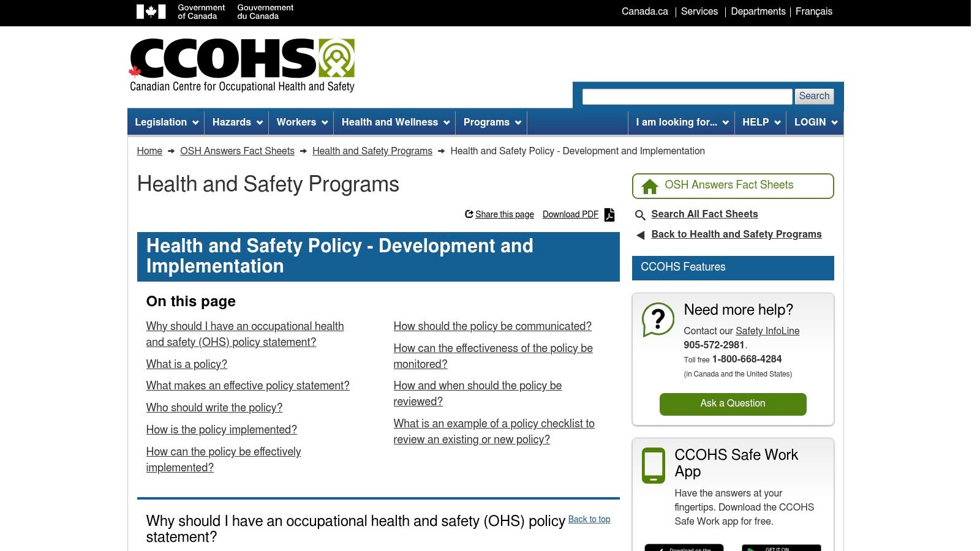Click inside the site search field
Viewport: 980px width, 551px height.
pyautogui.click(x=687, y=97)
